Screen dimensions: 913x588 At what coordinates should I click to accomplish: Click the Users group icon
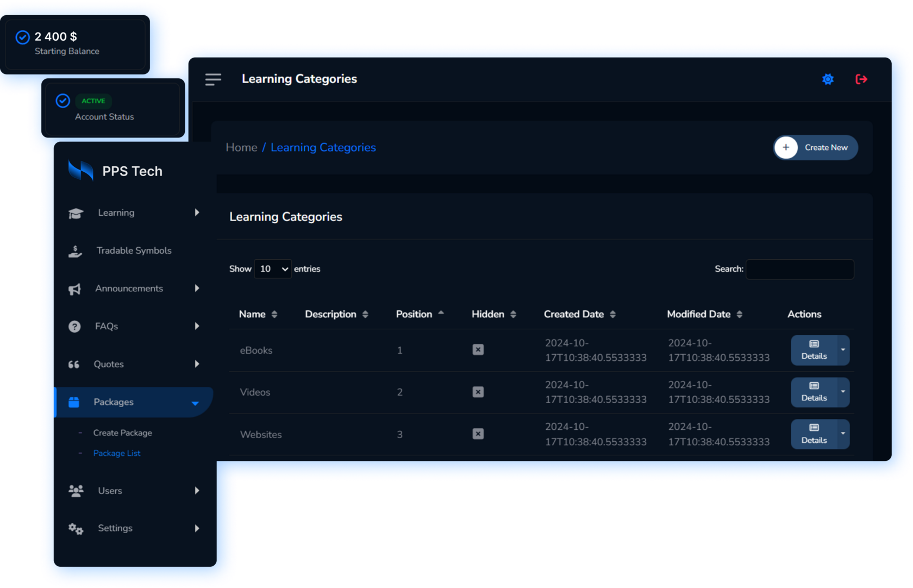(76, 491)
